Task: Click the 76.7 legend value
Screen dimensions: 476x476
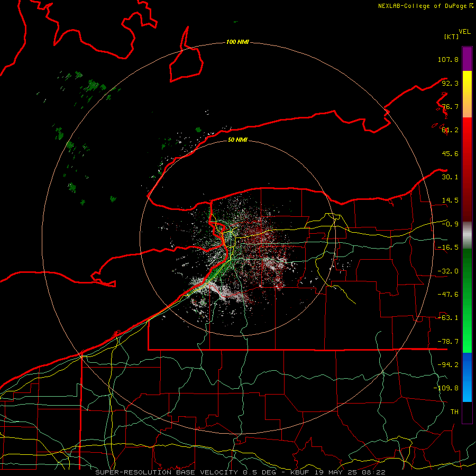Action: (450, 106)
